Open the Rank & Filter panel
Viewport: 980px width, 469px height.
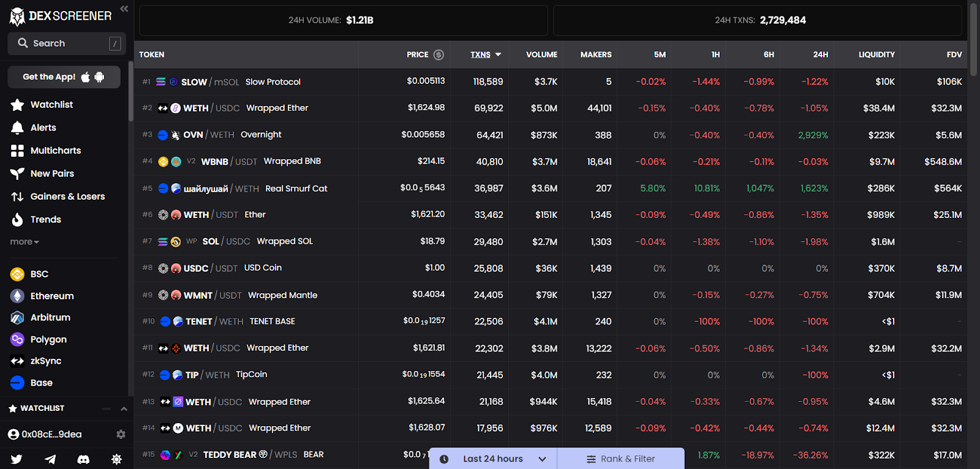click(620, 459)
